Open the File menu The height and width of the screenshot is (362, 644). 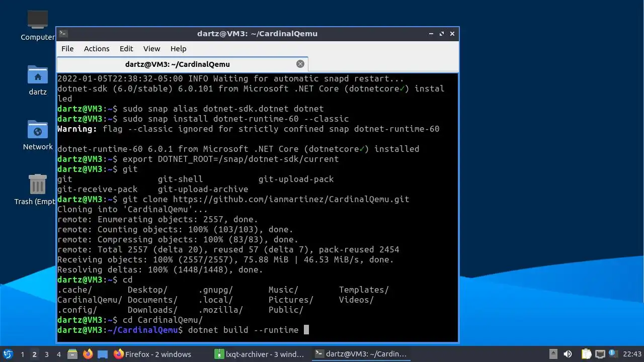(x=67, y=49)
